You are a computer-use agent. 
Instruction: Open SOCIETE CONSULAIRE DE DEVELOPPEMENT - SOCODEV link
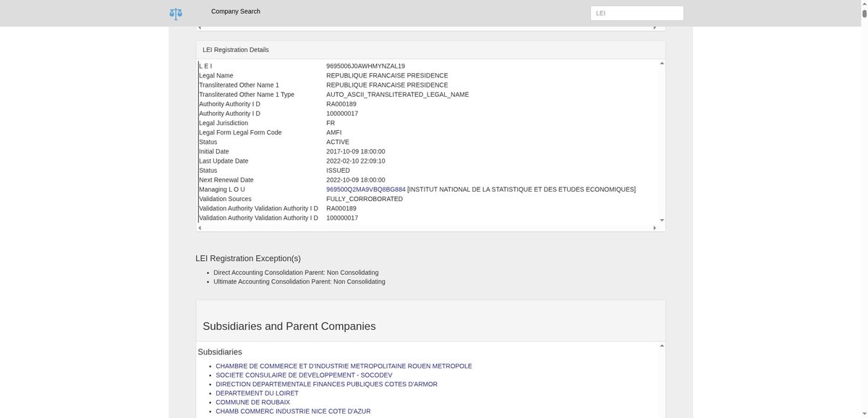[x=304, y=375]
